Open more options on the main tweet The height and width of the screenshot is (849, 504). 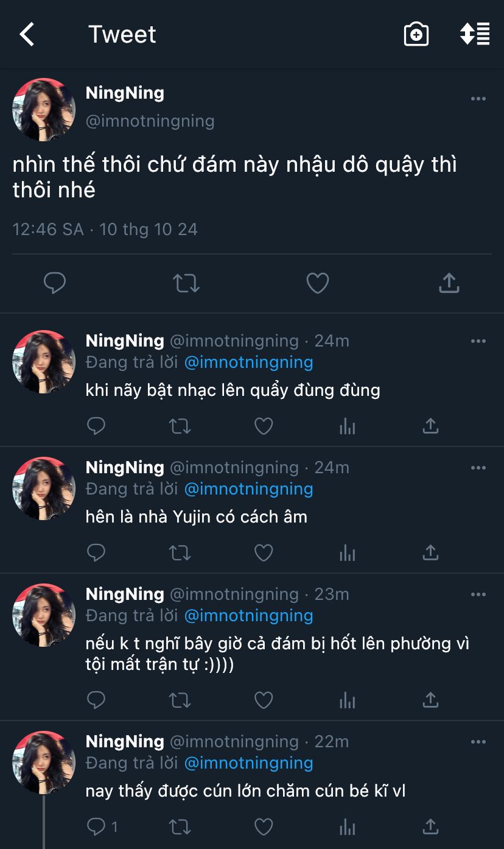click(478, 99)
